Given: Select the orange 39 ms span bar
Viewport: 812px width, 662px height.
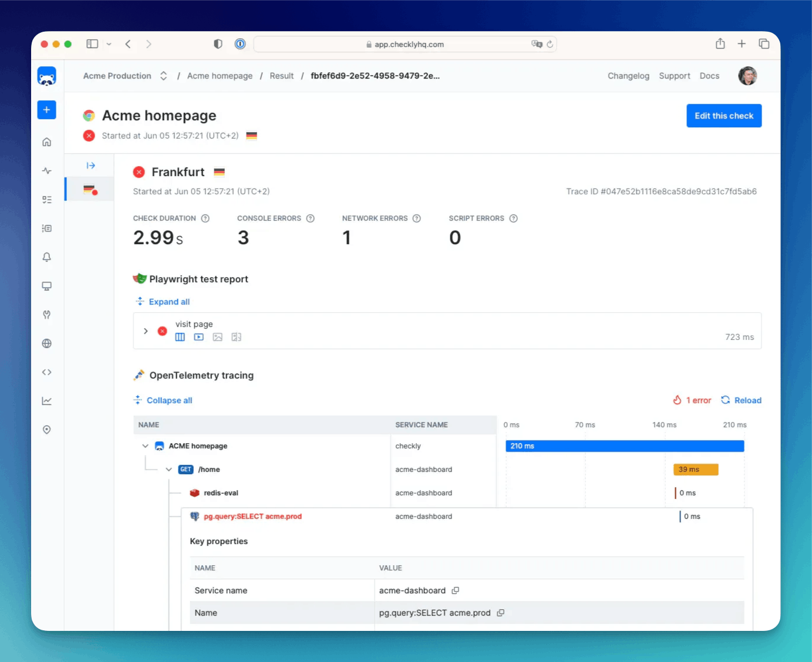Looking at the screenshot, I should (696, 470).
